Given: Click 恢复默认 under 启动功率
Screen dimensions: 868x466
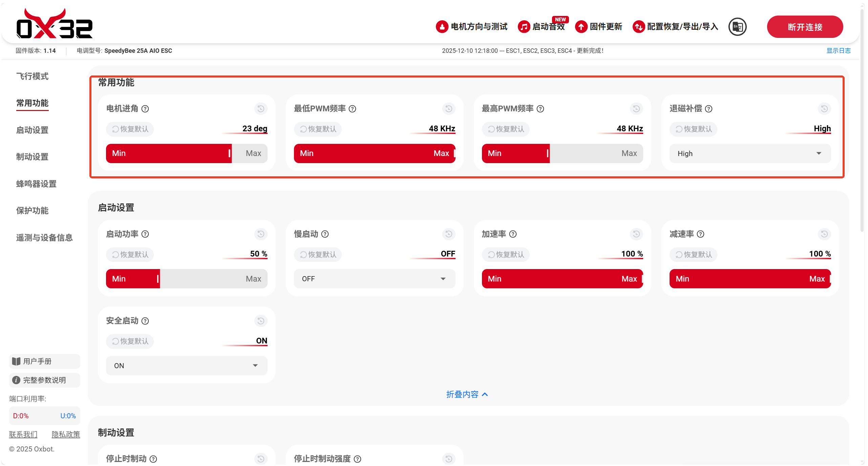Looking at the screenshot, I should tap(130, 254).
